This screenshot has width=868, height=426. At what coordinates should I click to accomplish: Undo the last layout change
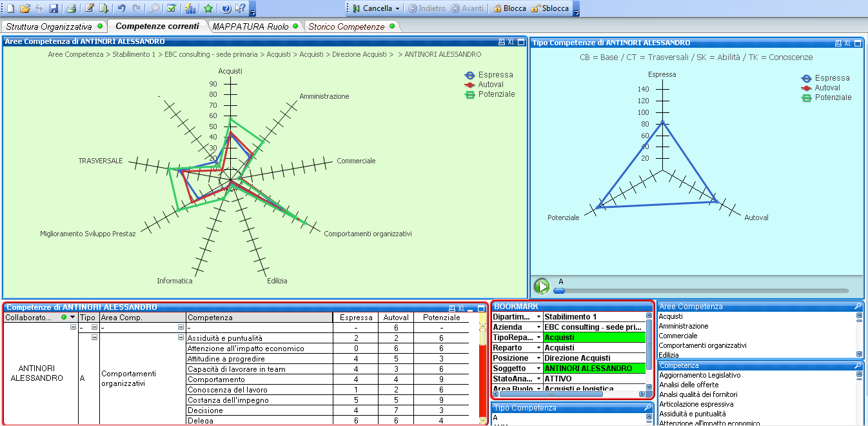pos(121,8)
